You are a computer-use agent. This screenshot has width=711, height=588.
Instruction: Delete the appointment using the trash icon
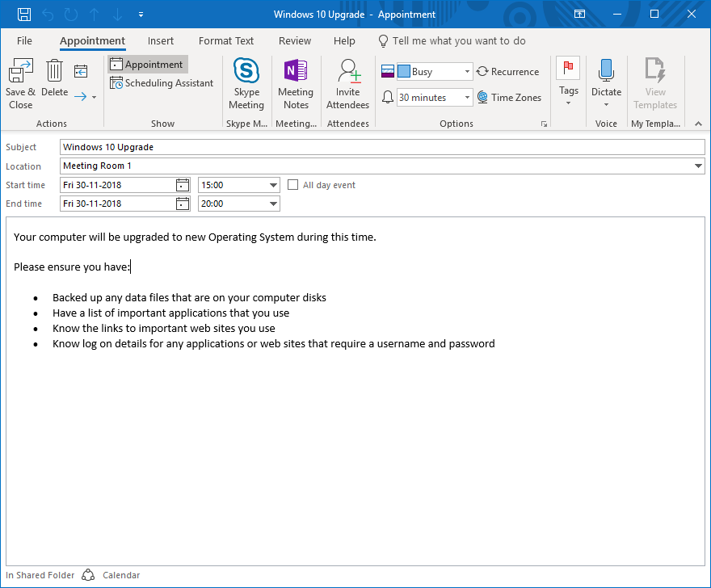coord(54,71)
